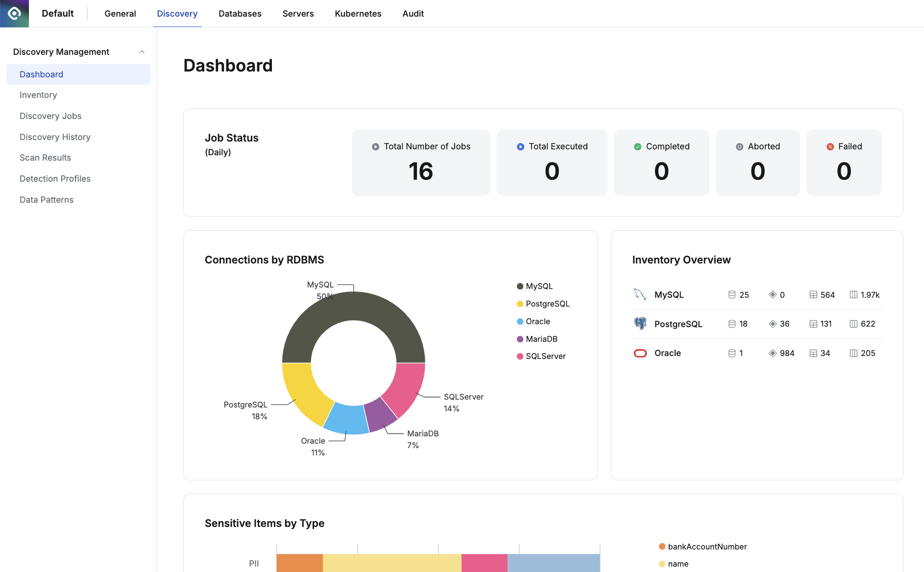
Task: Click the schema diamond icon next to 36
Action: (x=773, y=324)
